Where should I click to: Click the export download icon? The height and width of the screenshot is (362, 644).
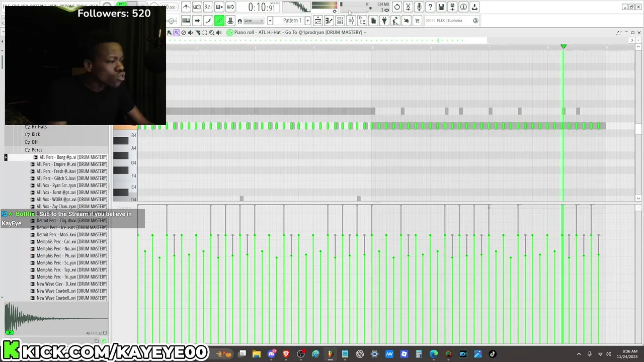474,7
